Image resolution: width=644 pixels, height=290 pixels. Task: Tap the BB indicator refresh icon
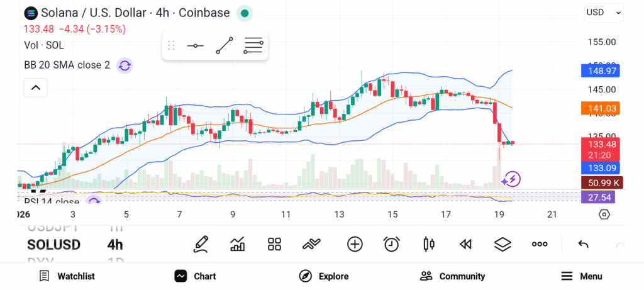(125, 65)
